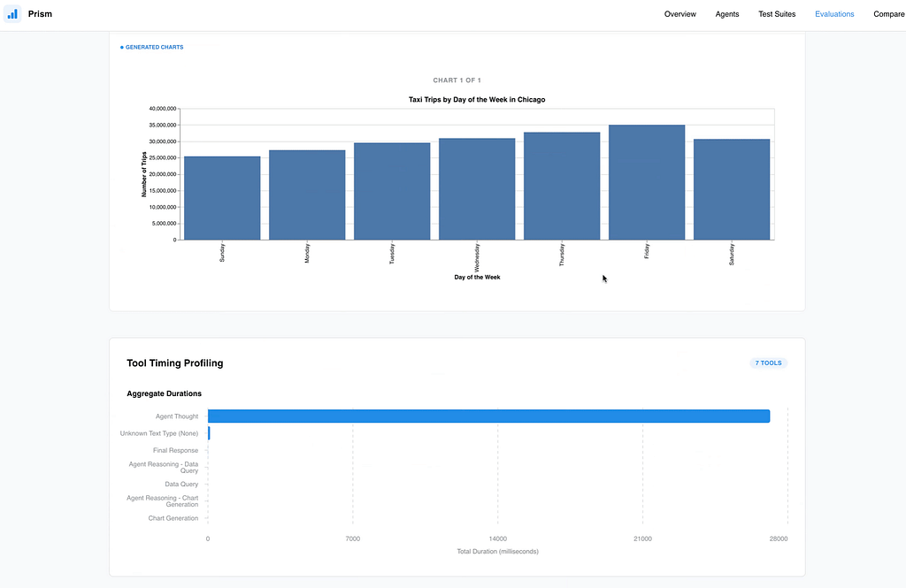
Task: Select the Wednesday bar in chart
Action: click(x=477, y=189)
